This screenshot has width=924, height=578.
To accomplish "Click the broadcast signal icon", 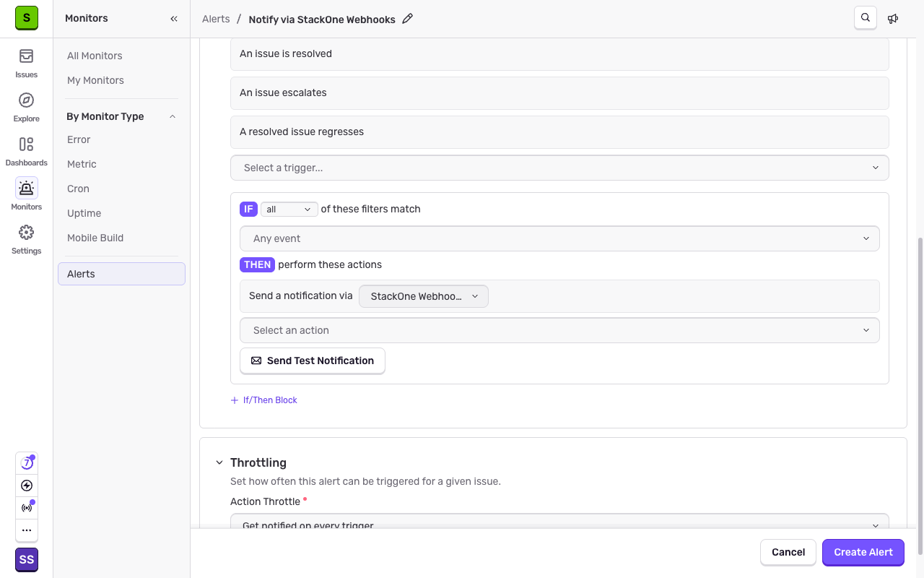I will coord(27,508).
